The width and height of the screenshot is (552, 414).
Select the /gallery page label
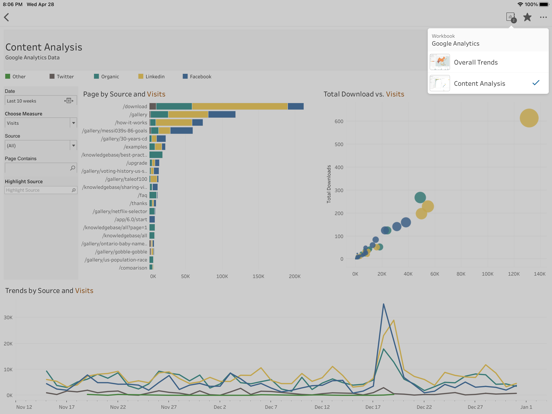(138, 114)
